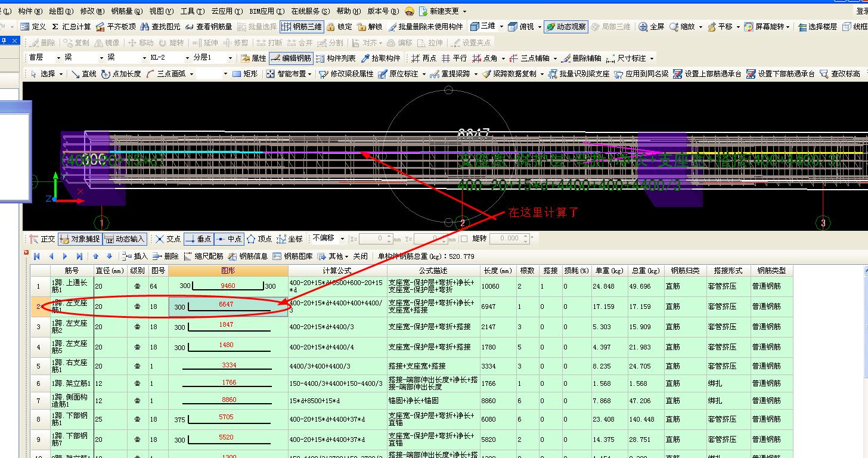The height and width of the screenshot is (458, 868).
Task: Toggle 动态观察 dynamic observation mode
Action: 566,27
